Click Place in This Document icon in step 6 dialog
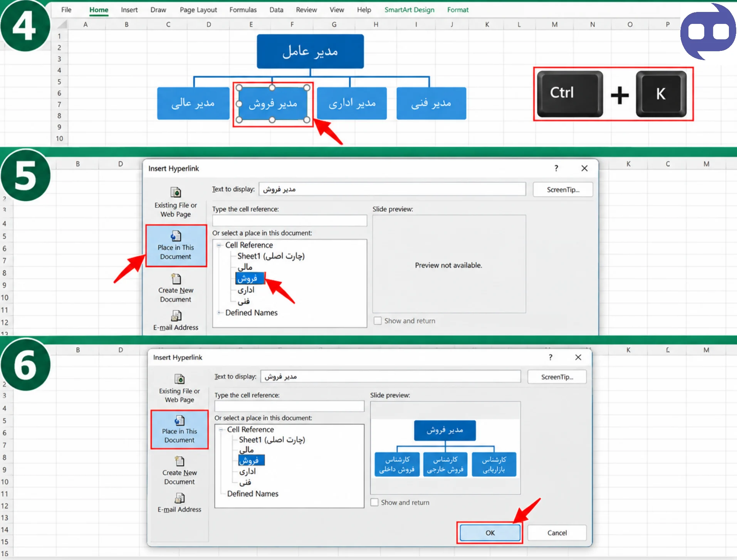 tap(180, 420)
